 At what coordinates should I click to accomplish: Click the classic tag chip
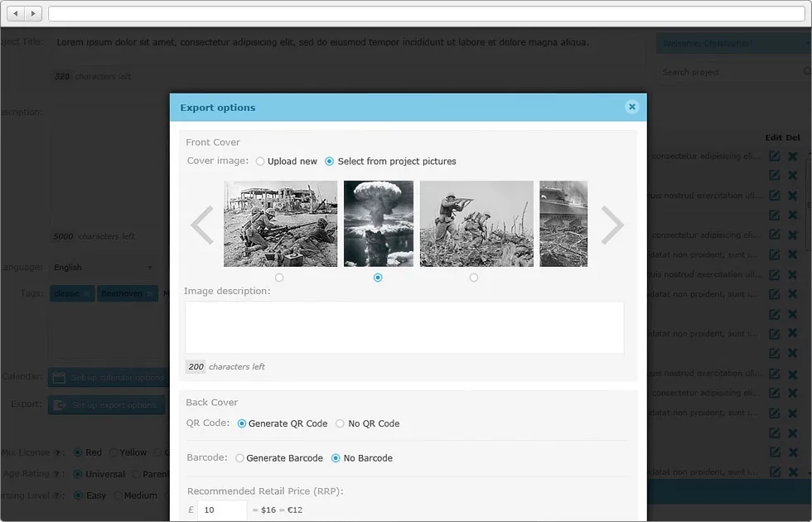tap(72, 293)
